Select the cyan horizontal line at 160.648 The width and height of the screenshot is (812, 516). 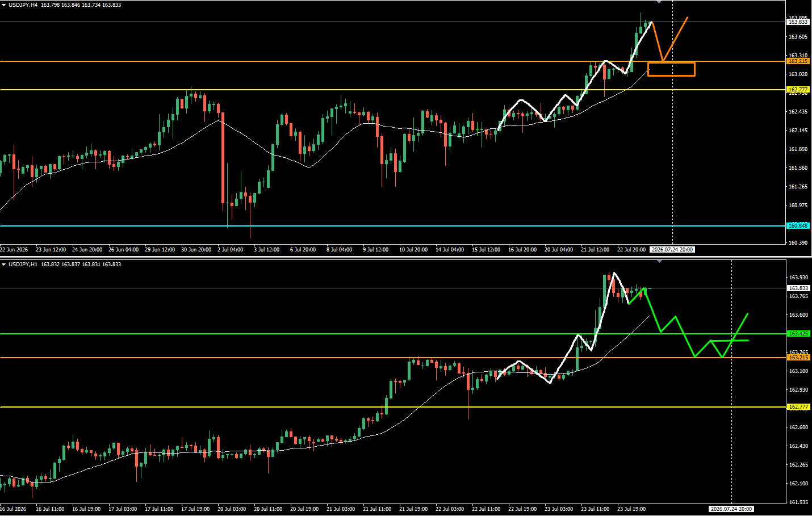click(x=392, y=226)
